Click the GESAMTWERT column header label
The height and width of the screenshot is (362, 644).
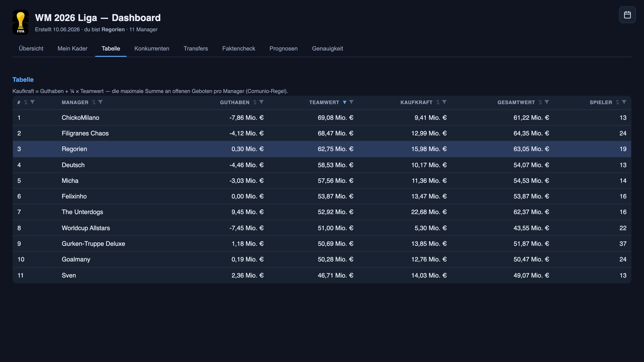[516, 102]
